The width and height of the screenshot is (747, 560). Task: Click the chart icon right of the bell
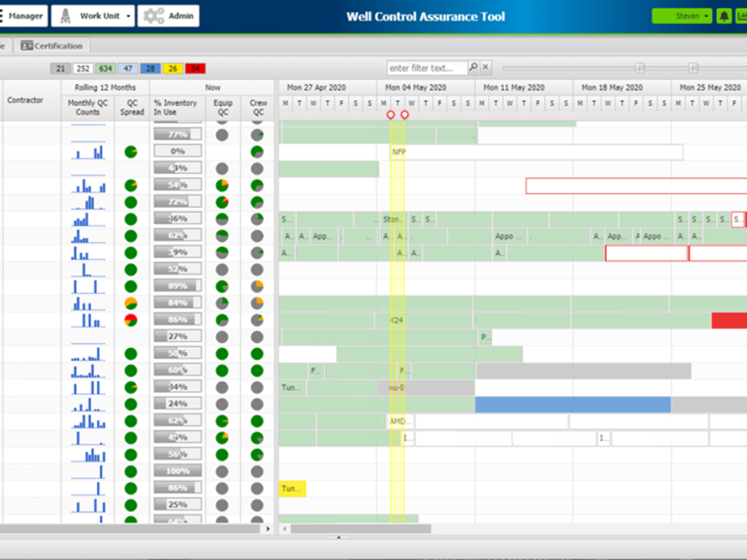click(x=741, y=16)
